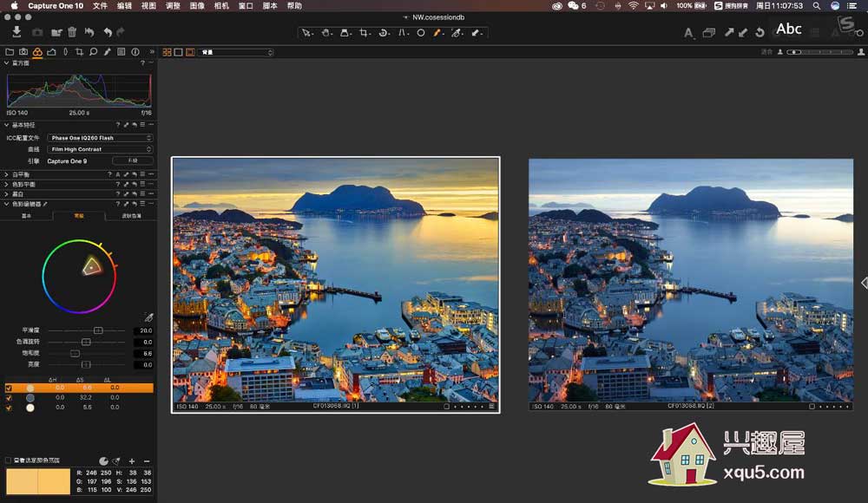Open the 图像 menu

pos(197,5)
